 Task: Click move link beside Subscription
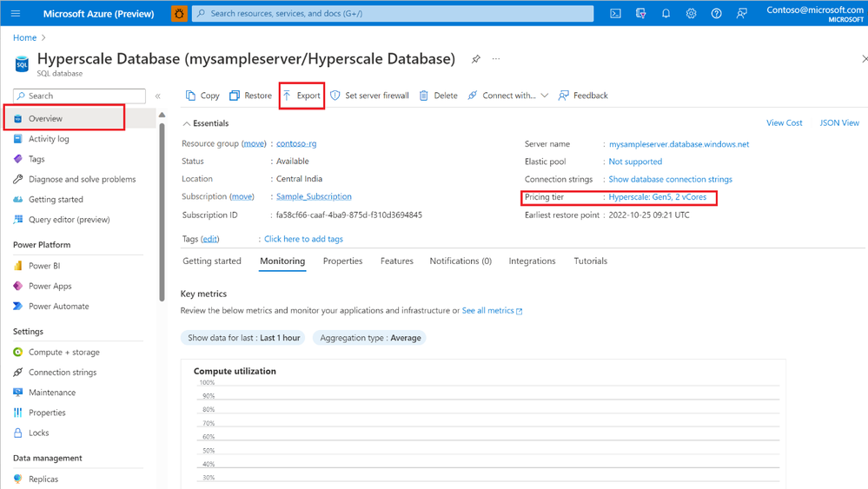click(x=242, y=196)
